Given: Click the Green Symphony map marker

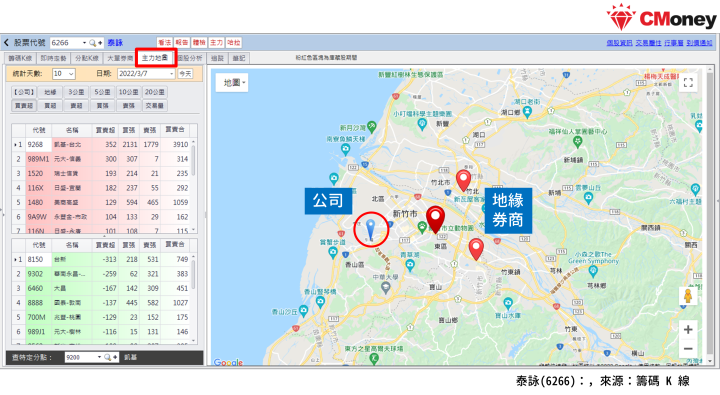Looking at the screenshot, I should click(593, 271).
